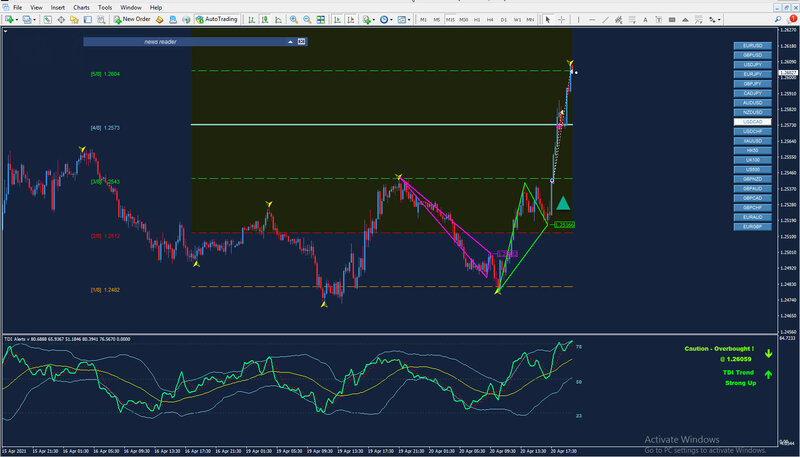The height and width of the screenshot is (457, 800).
Task: Toggle the Auto Scroll chart icon
Action: click(x=337, y=19)
